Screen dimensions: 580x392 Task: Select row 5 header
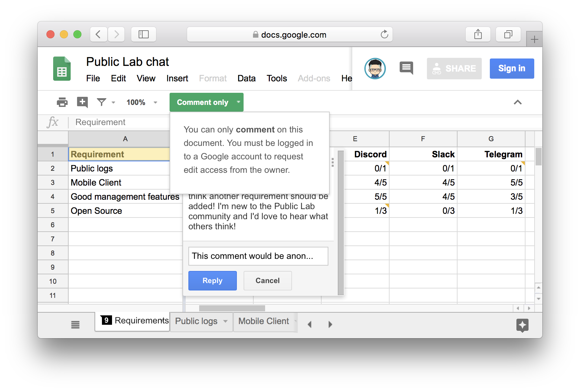pos(53,211)
